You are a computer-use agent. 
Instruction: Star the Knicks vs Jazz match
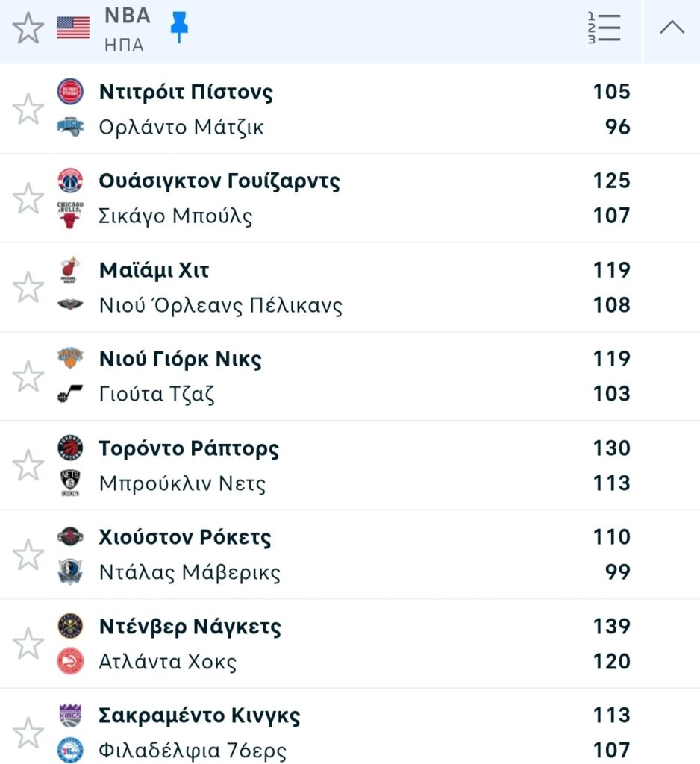(x=28, y=376)
